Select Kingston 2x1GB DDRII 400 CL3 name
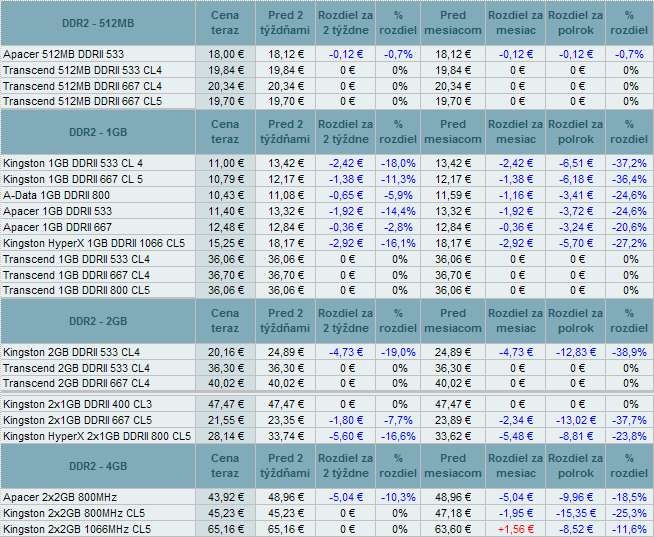This screenshot has width=654, height=537. [78, 404]
